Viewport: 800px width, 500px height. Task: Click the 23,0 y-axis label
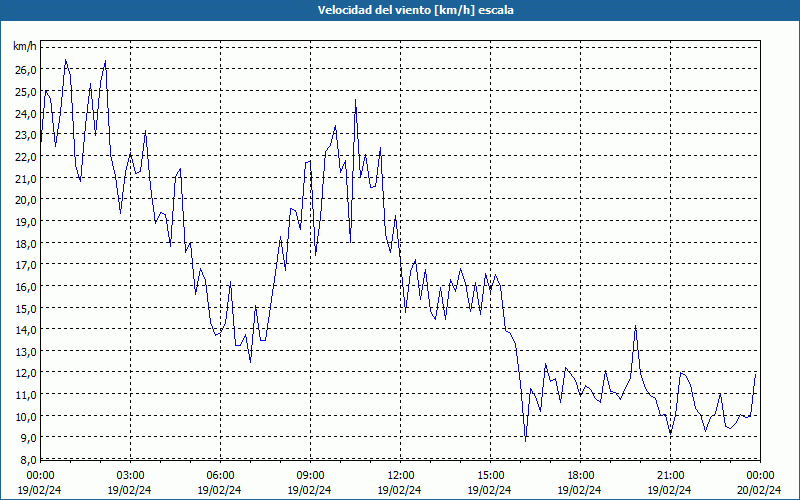[26, 135]
